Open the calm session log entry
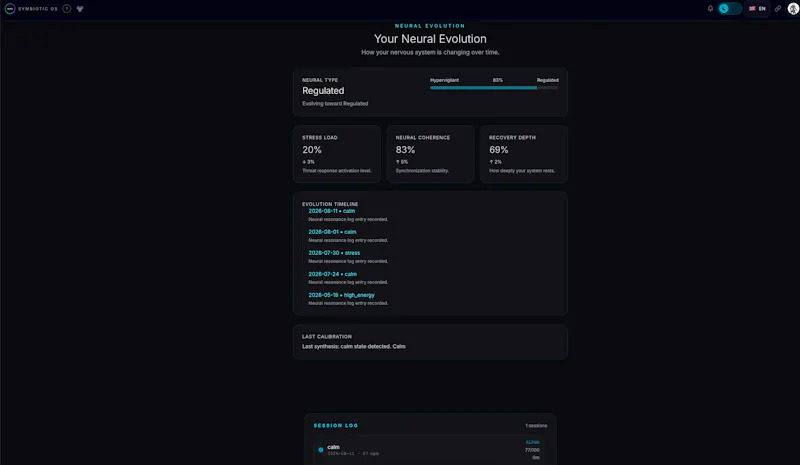Viewport: 800px width, 465px height. 430,450
